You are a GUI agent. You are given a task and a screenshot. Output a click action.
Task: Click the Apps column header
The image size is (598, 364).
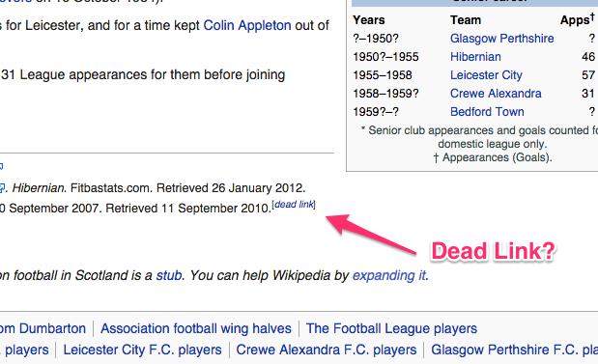pyautogui.click(x=578, y=19)
